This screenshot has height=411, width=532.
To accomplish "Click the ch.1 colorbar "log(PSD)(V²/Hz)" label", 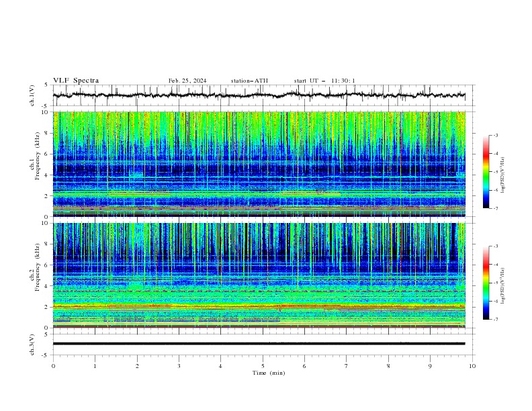I will point(502,175).
